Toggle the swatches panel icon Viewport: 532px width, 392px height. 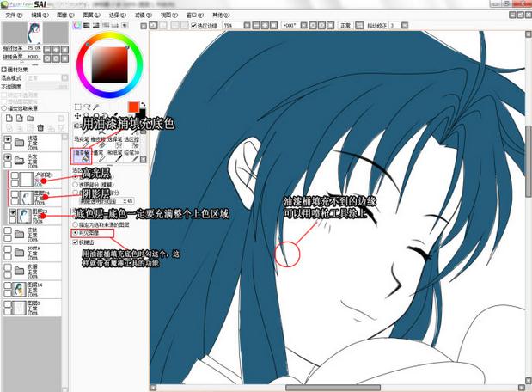pos(115,25)
